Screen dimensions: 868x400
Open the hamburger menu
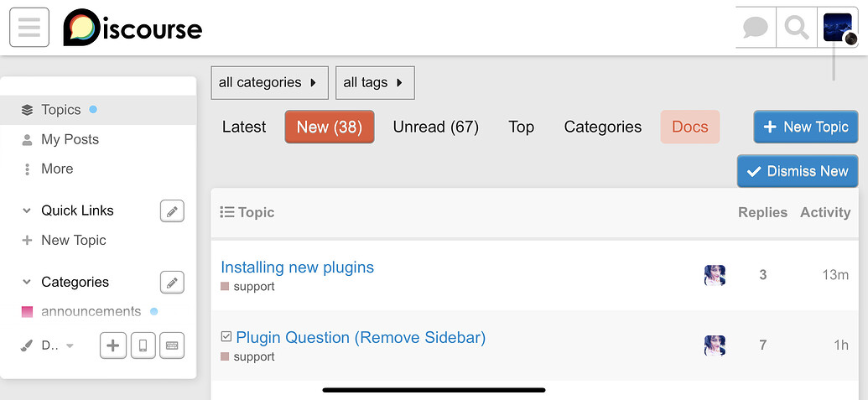(29, 28)
